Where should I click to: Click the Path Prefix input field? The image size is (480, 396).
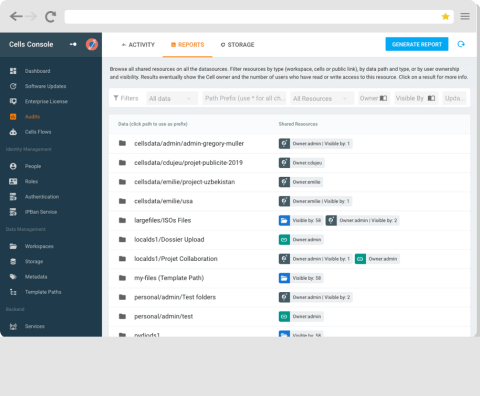244,98
